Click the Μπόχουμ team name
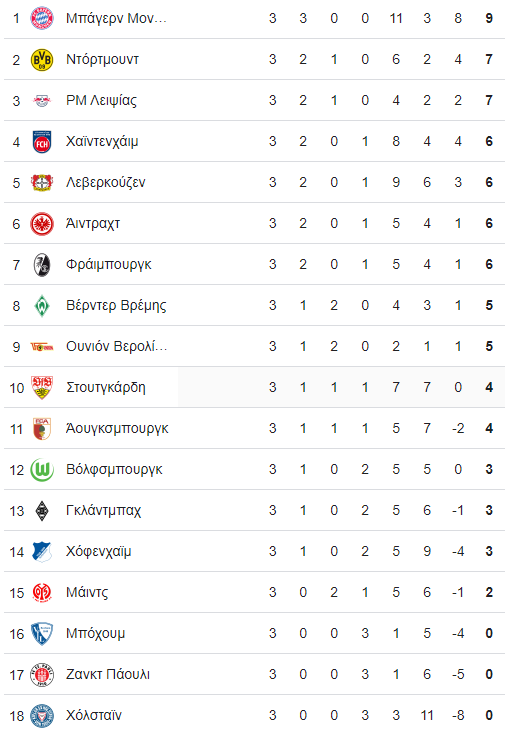The height and width of the screenshot is (732, 505). click(95, 633)
